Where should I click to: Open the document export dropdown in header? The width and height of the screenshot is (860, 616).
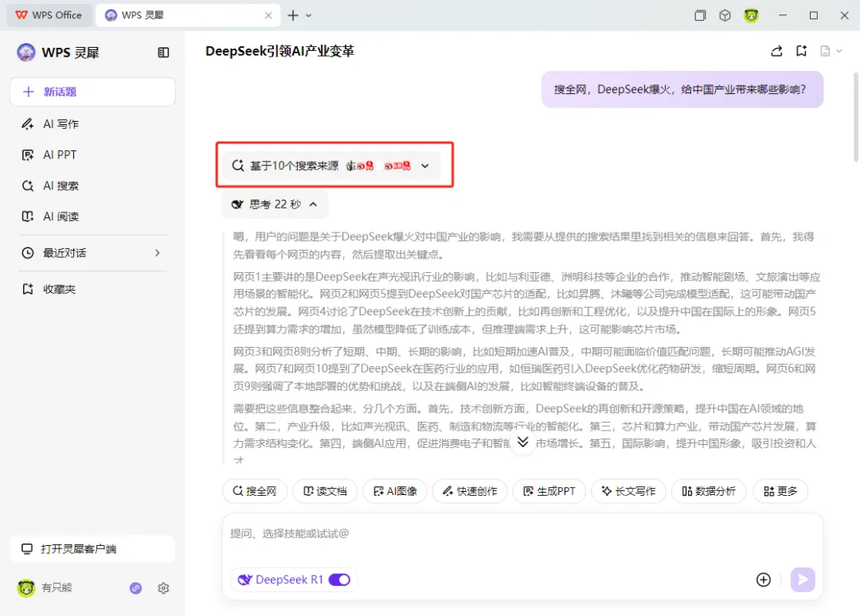[831, 52]
